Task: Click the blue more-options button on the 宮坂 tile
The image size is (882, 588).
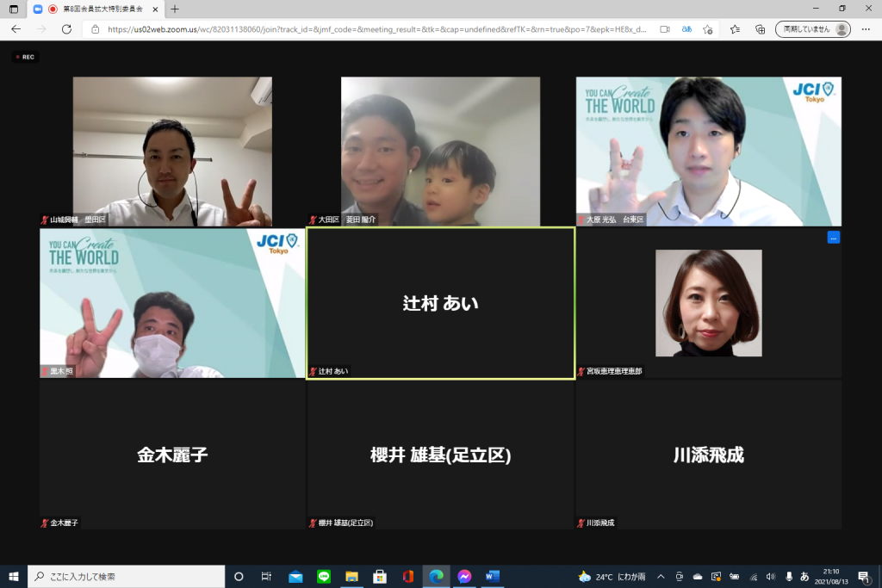Action: [833, 238]
